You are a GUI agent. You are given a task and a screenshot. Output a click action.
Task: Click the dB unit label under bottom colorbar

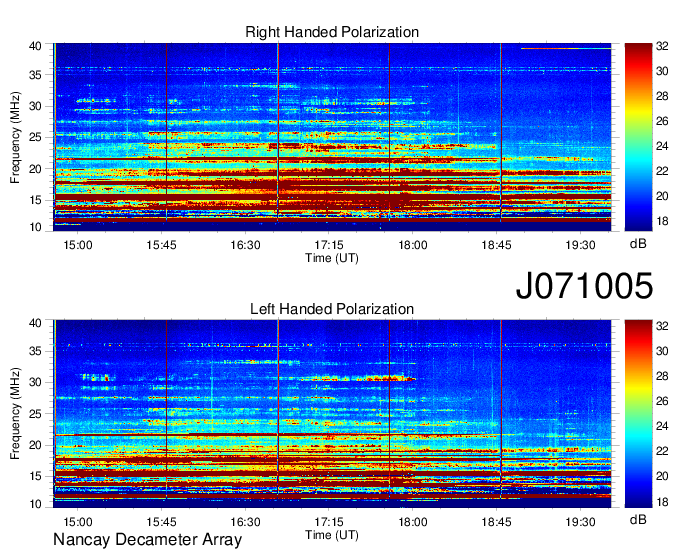coord(638,519)
